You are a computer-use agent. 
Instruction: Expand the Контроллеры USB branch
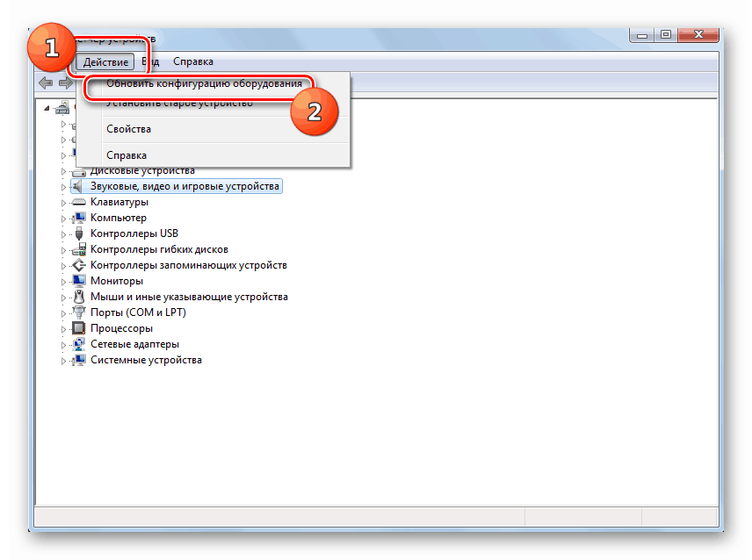coord(64,234)
